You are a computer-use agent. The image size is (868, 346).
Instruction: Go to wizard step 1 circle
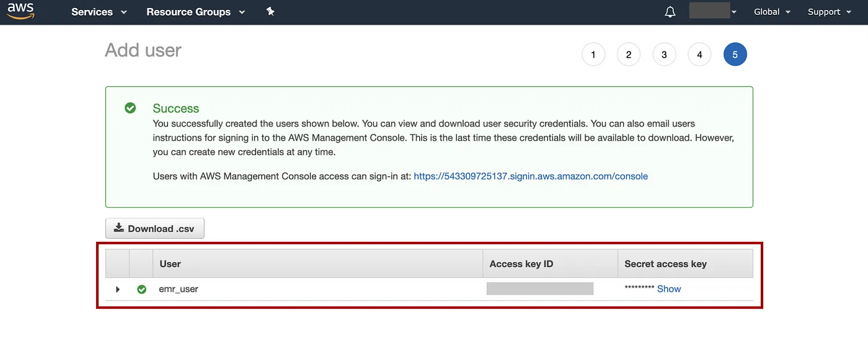pos(593,55)
